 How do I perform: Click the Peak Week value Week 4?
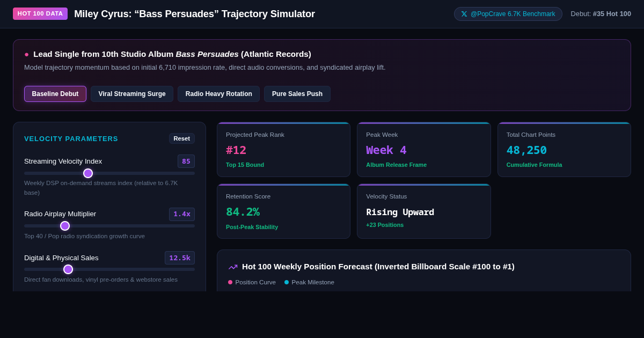(386, 150)
